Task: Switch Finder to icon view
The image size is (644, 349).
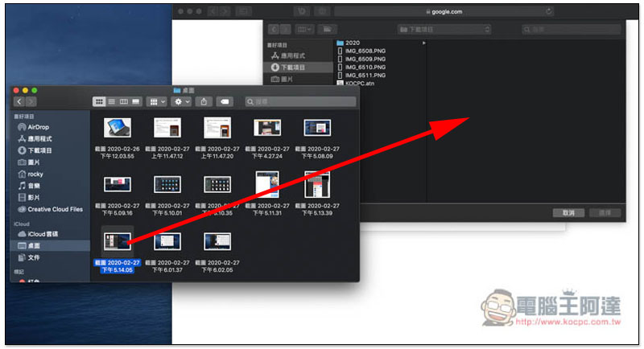Action: click(99, 101)
